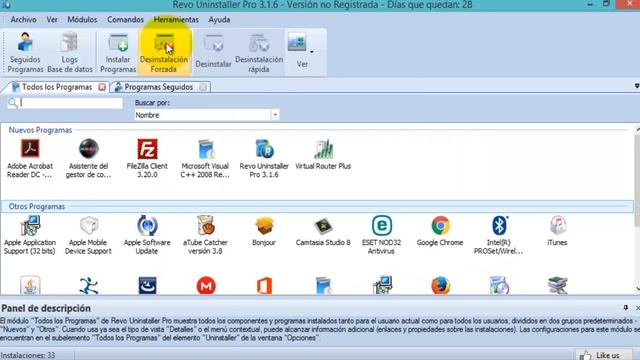
Task: Open Logs Base de datos tool
Action: coord(70,53)
